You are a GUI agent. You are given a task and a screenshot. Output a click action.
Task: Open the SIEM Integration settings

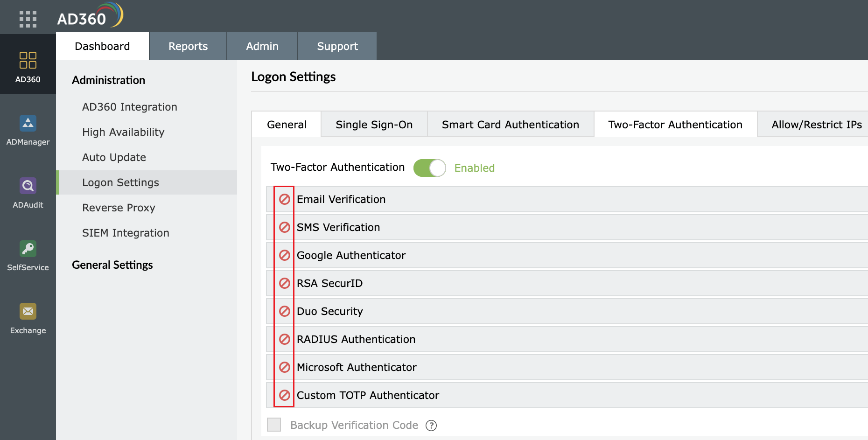tap(126, 232)
